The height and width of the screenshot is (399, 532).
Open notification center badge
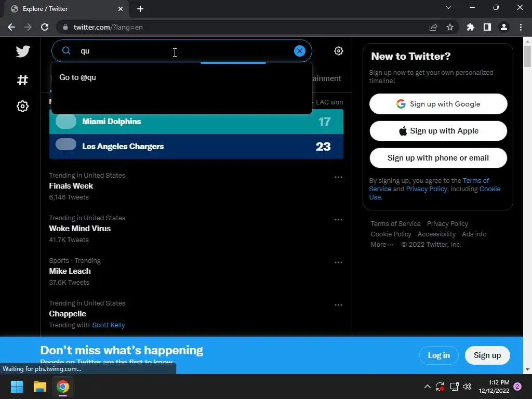(517, 387)
